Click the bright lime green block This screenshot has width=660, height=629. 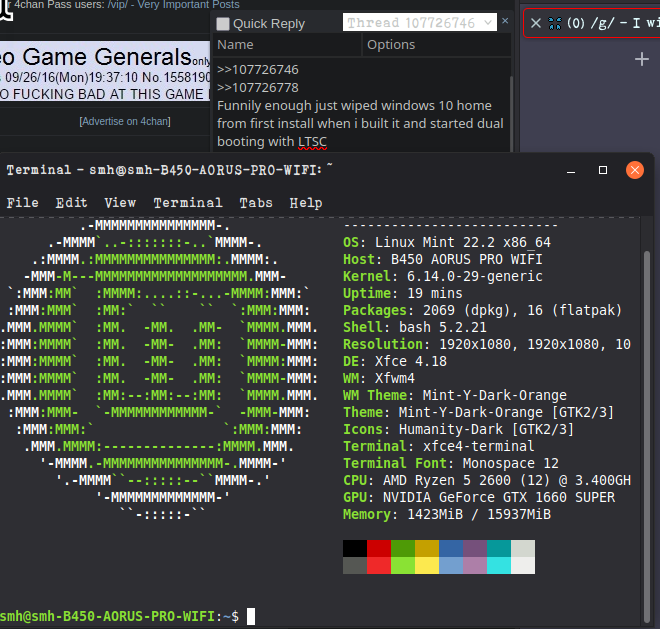[403, 565]
